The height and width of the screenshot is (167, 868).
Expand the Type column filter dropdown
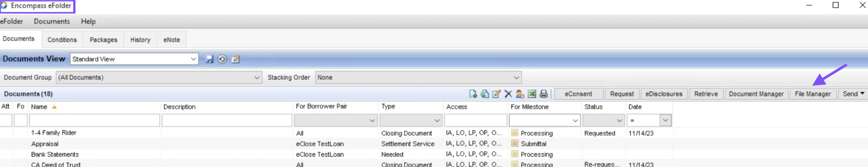pos(437,121)
